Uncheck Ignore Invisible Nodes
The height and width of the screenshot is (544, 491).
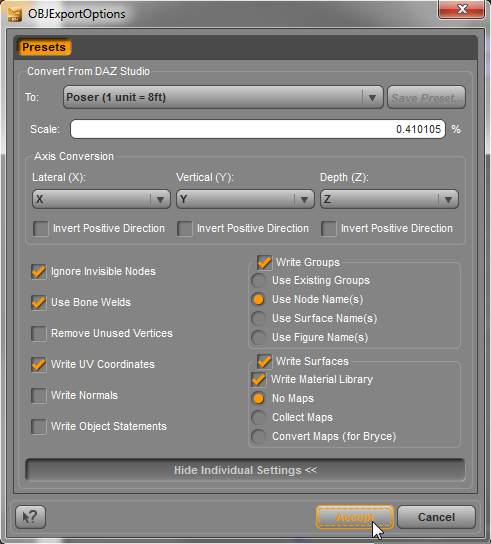39,272
